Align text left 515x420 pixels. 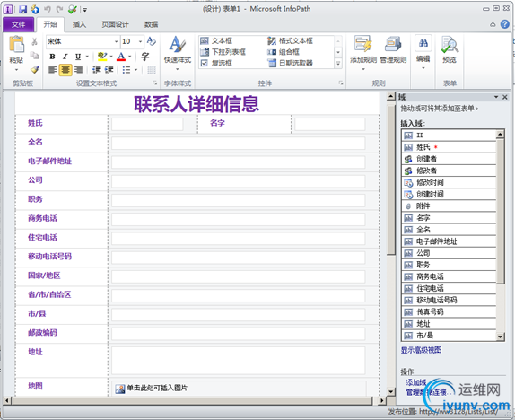point(52,70)
